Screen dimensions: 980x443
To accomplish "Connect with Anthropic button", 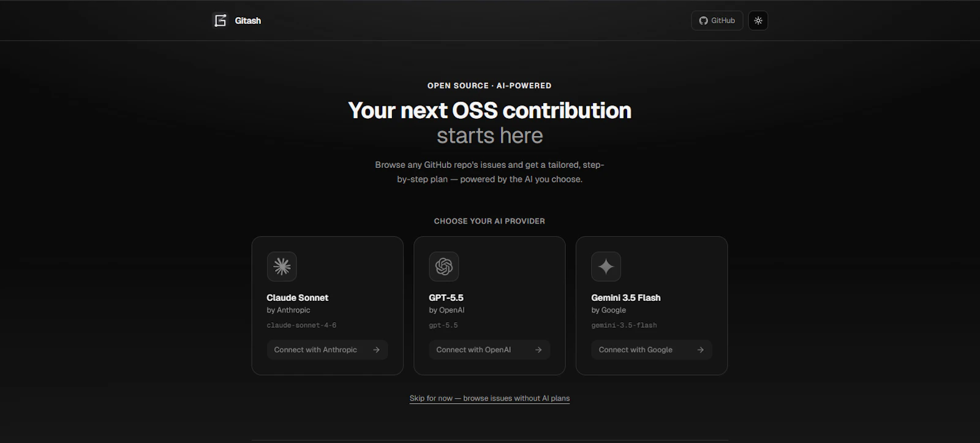I will 327,350.
